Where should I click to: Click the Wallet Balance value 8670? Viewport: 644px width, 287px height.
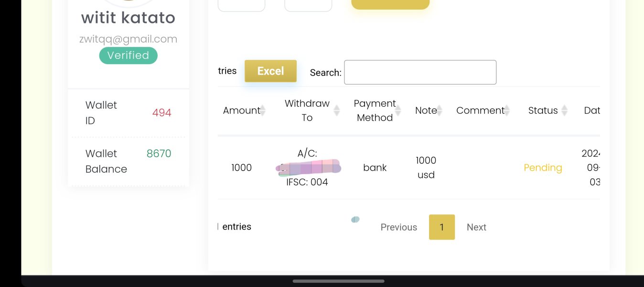[x=159, y=154]
